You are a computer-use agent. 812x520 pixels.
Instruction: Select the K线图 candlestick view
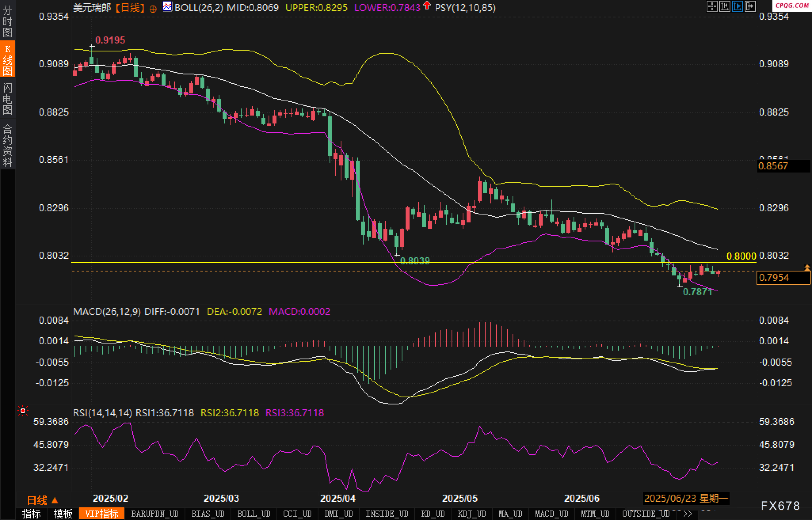pos(8,59)
